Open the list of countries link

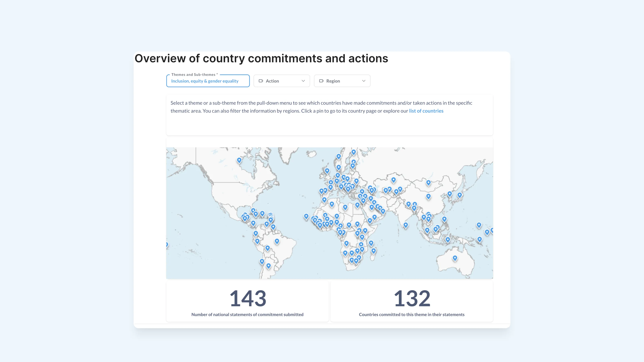click(x=426, y=111)
